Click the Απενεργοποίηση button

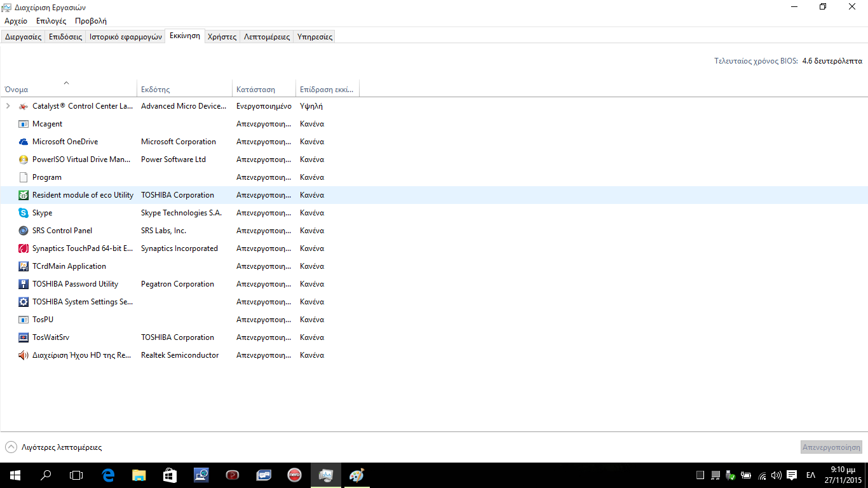(831, 447)
